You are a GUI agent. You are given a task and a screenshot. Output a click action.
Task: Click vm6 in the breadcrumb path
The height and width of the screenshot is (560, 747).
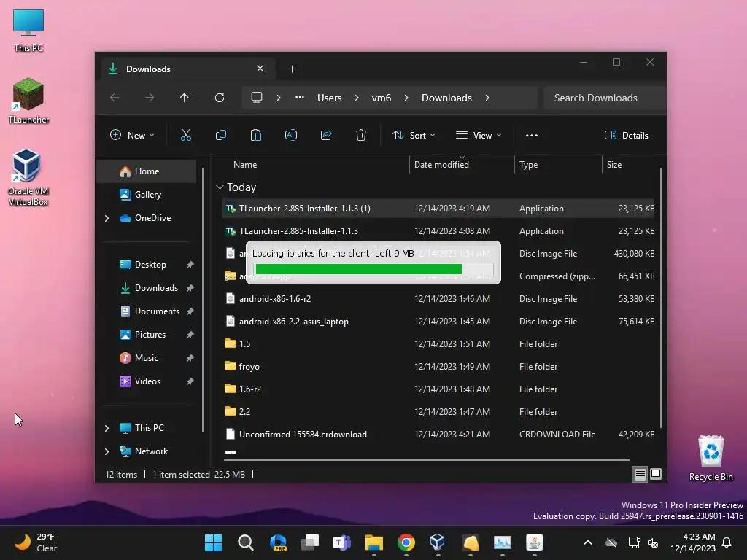click(382, 98)
